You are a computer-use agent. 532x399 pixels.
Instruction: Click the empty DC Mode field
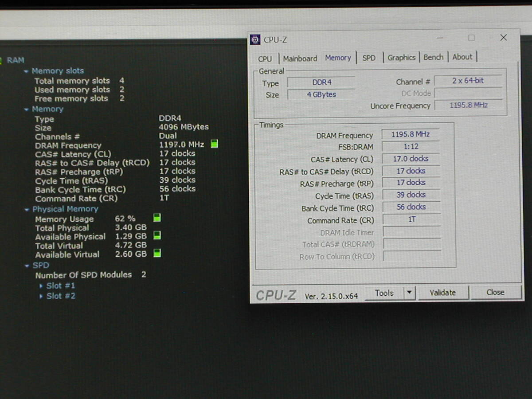coord(469,93)
